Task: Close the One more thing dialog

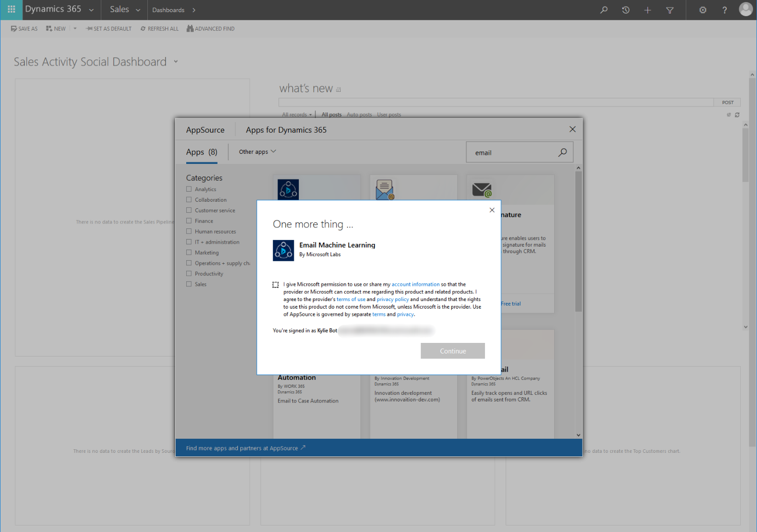Action: [x=492, y=210]
